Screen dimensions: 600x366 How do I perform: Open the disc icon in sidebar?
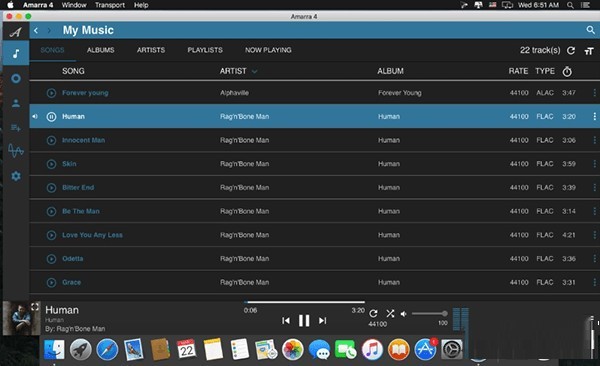16,78
